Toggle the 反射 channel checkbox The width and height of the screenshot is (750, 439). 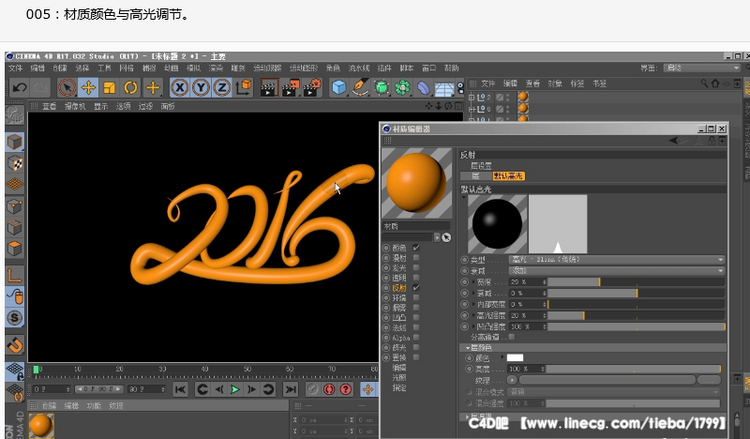(416, 288)
